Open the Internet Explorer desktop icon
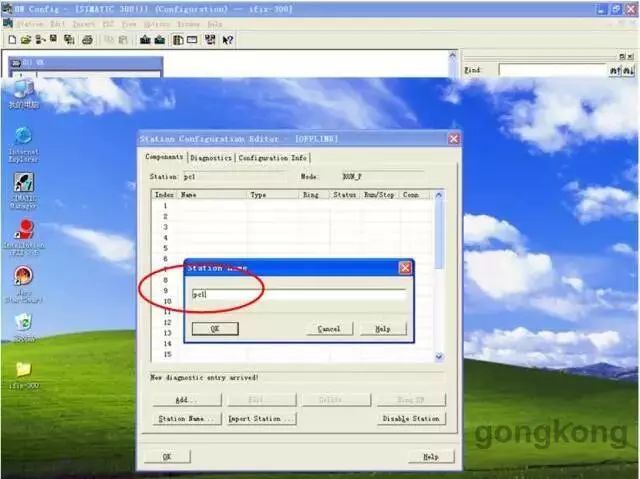The width and height of the screenshot is (640, 479). [x=23, y=136]
